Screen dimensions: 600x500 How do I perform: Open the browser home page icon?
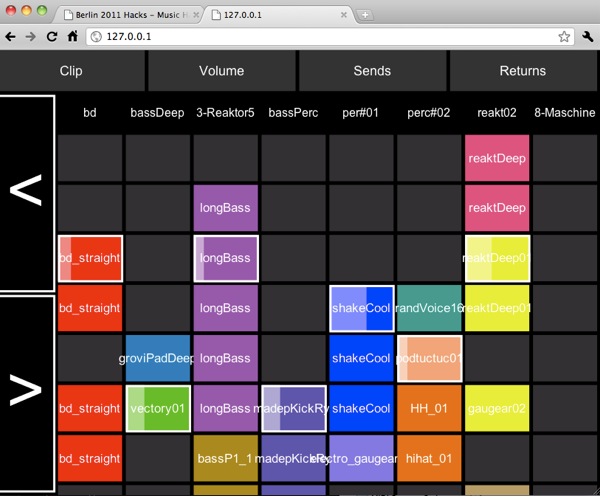[x=72, y=36]
